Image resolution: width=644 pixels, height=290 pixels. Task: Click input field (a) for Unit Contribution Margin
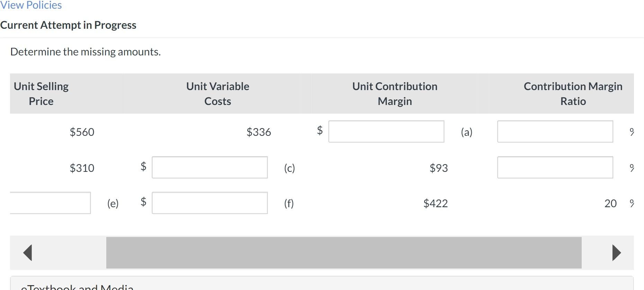pyautogui.click(x=386, y=132)
